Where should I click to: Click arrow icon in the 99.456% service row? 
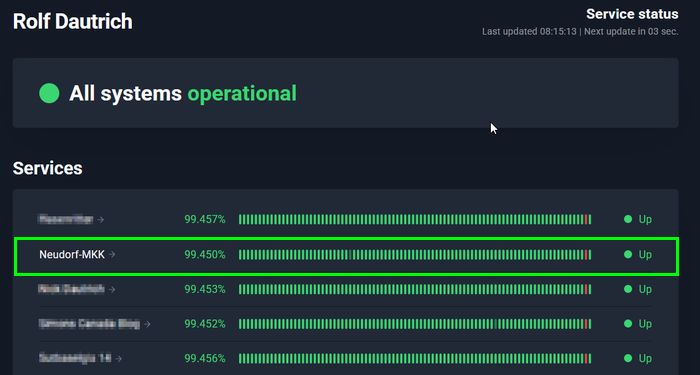pyautogui.click(x=118, y=358)
